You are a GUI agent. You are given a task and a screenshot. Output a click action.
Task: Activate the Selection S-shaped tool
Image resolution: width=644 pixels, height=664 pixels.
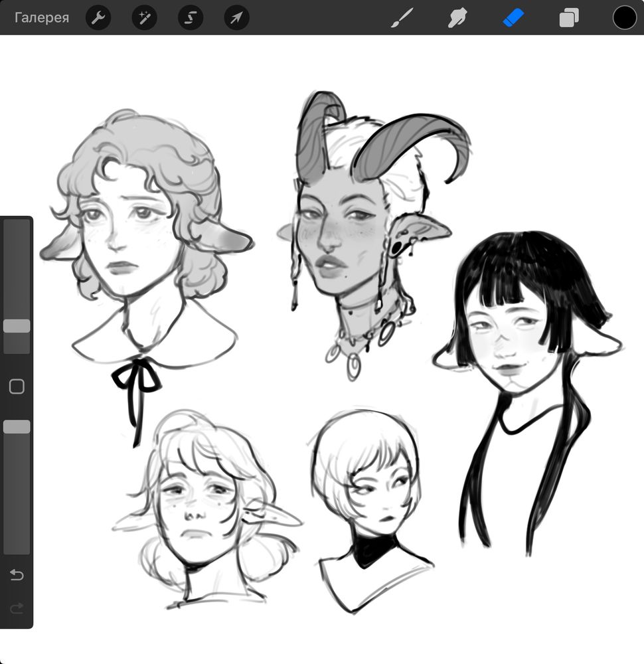pos(191,18)
